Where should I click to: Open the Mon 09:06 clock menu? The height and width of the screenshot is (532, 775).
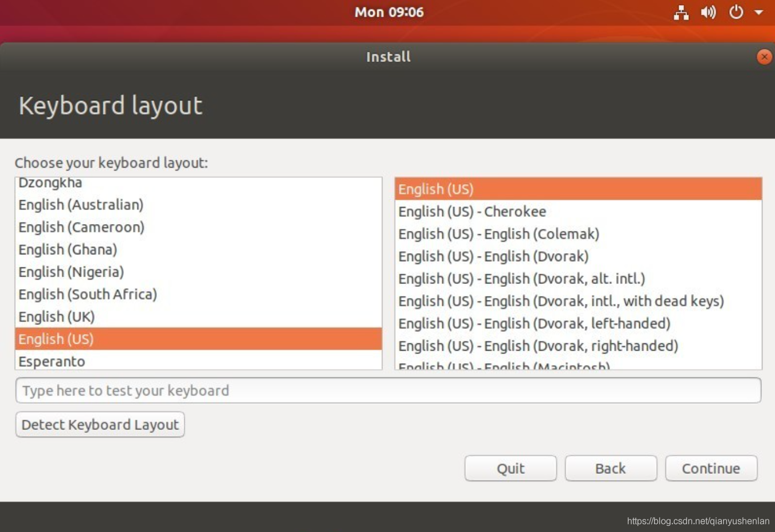pyautogui.click(x=389, y=12)
